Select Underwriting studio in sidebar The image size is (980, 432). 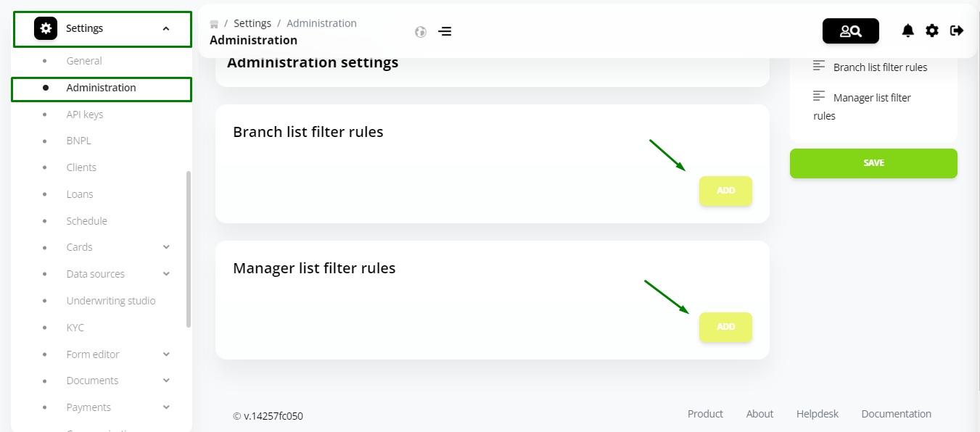point(111,301)
